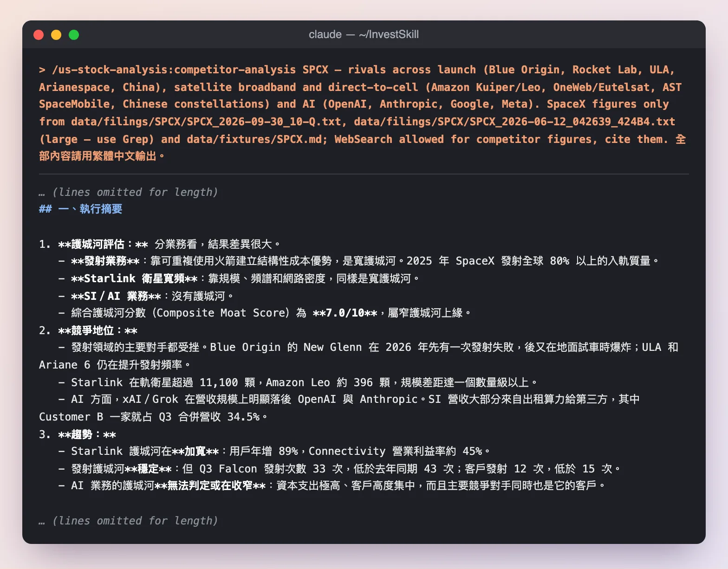Click the '**加寬**' Starlink trend text
This screenshot has height=569, width=728.
195,451
